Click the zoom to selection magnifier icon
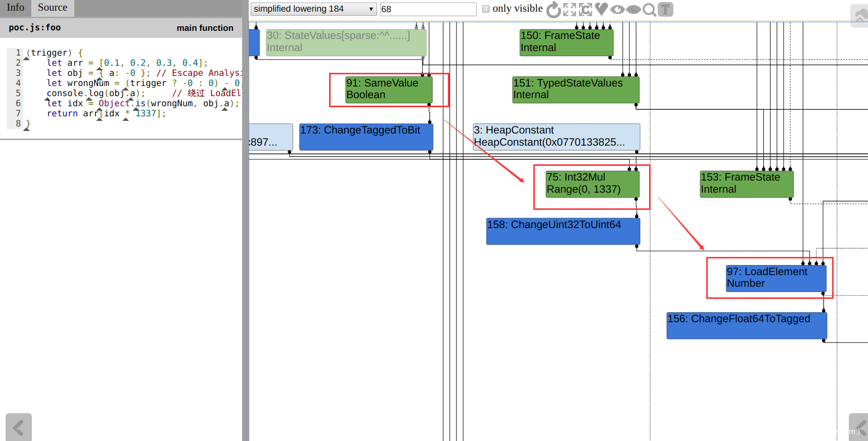868x441 pixels. (x=649, y=9)
